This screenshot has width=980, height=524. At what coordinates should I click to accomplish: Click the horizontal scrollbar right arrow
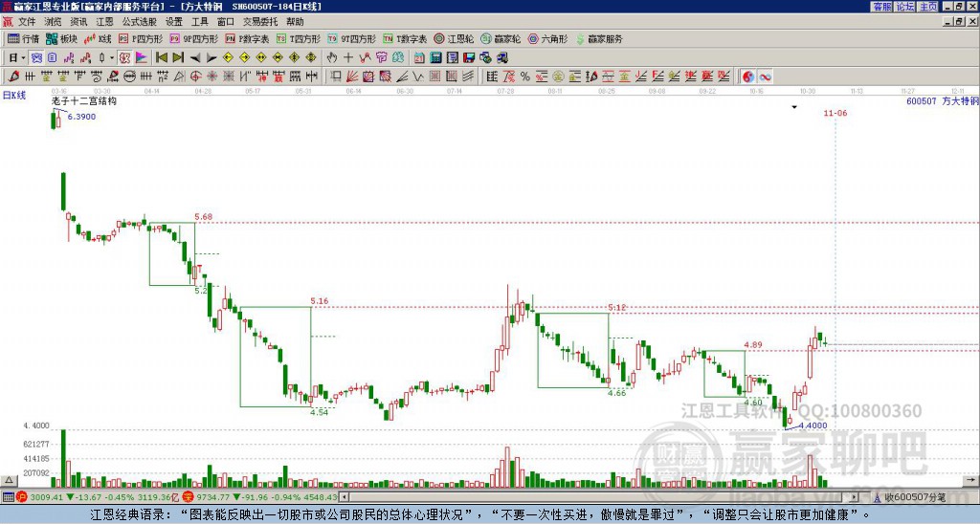coord(855,497)
